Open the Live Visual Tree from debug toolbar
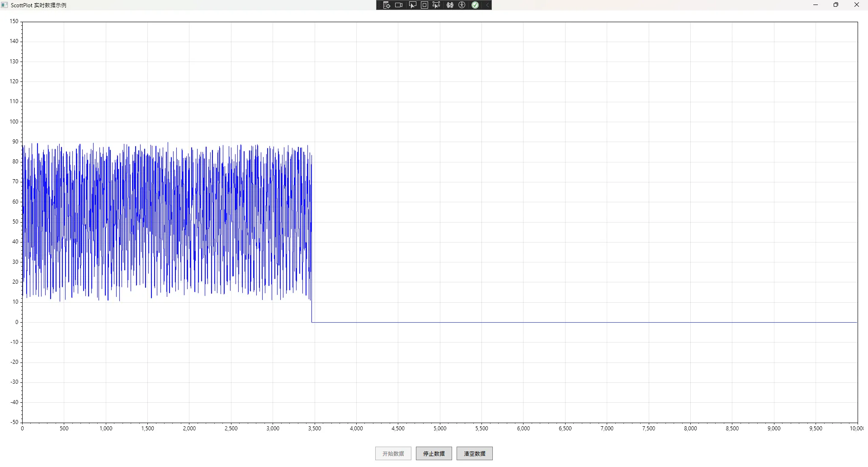This screenshot has height=467, width=868. (x=387, y=5)
